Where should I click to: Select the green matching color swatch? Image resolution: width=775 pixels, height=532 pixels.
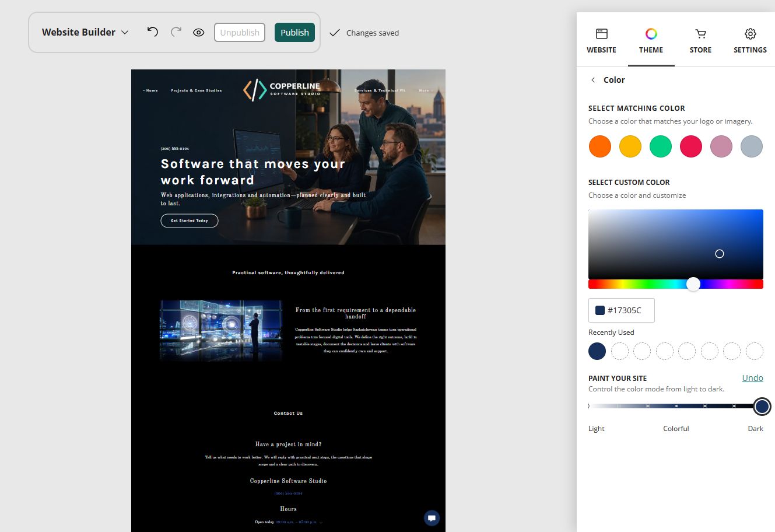[661, 146]
